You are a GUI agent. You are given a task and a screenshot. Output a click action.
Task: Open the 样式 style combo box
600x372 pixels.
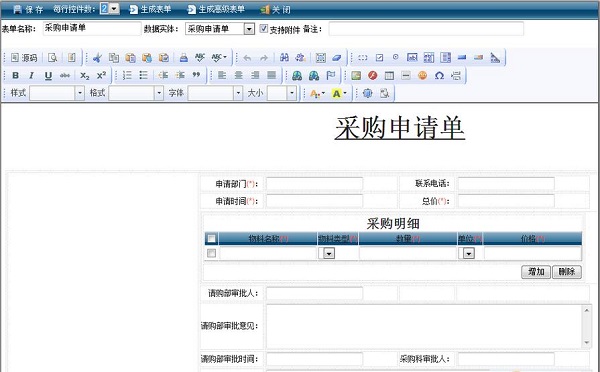(57, 93)
